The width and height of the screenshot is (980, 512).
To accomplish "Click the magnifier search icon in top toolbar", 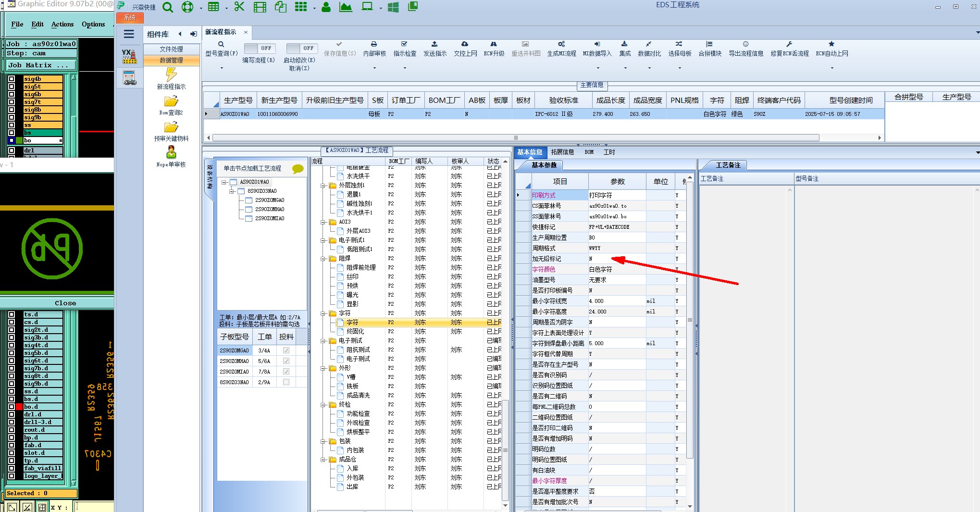I will (167, 7).
